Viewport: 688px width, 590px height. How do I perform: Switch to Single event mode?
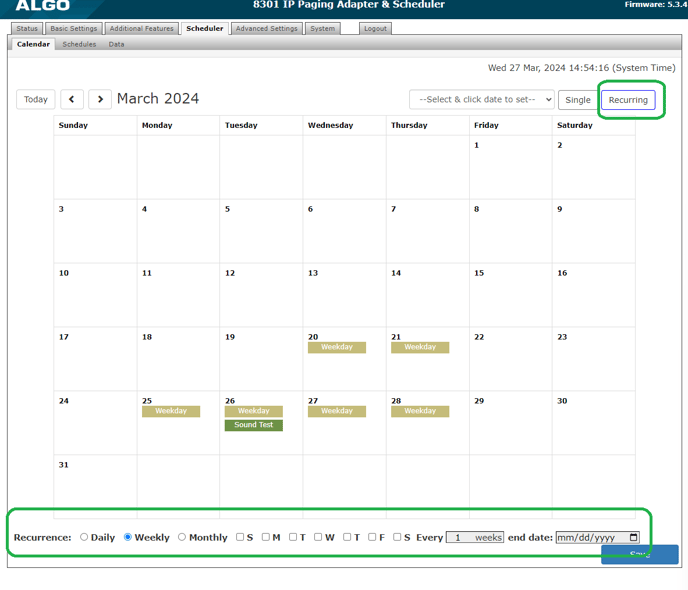tap(577, 100)
